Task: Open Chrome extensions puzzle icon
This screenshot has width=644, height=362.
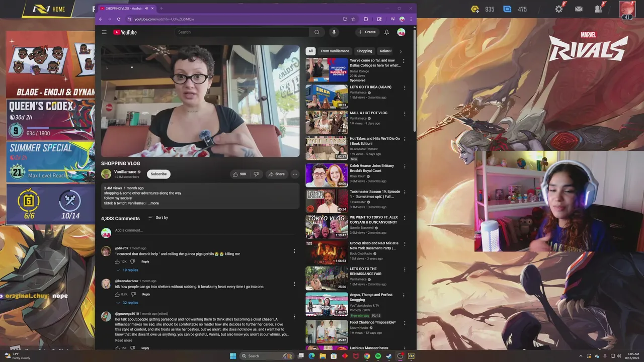Action: tap(366, 19)
